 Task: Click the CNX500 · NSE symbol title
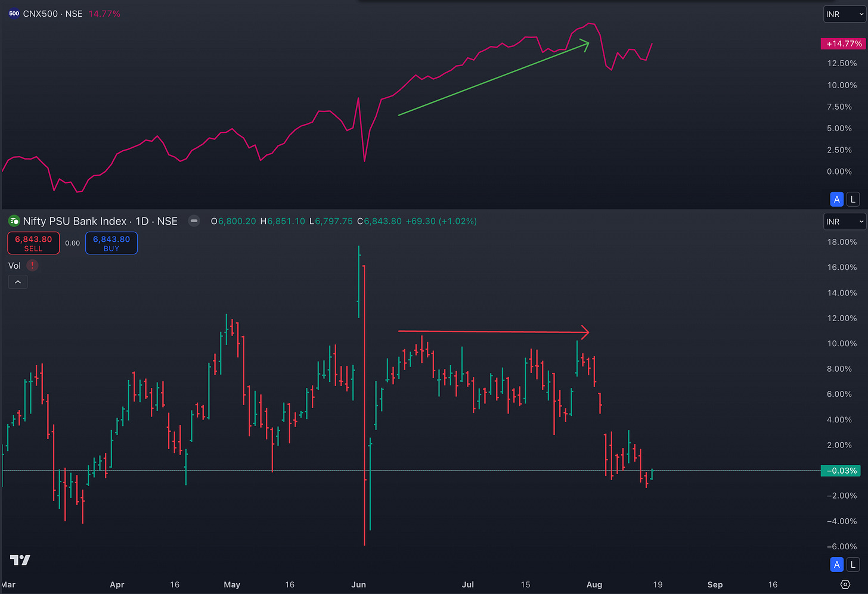(52, 14)
